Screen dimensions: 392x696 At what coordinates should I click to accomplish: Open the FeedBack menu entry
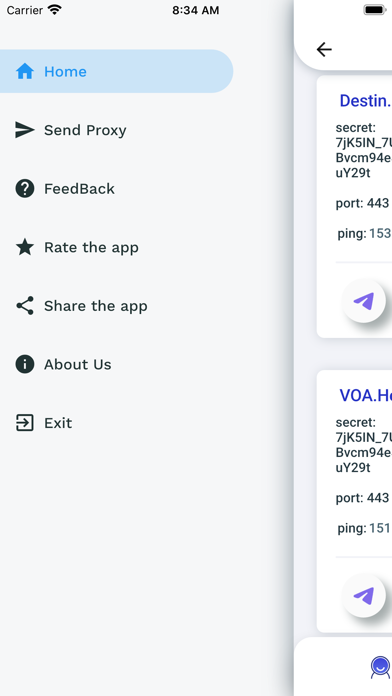click(x=117, y=188)
